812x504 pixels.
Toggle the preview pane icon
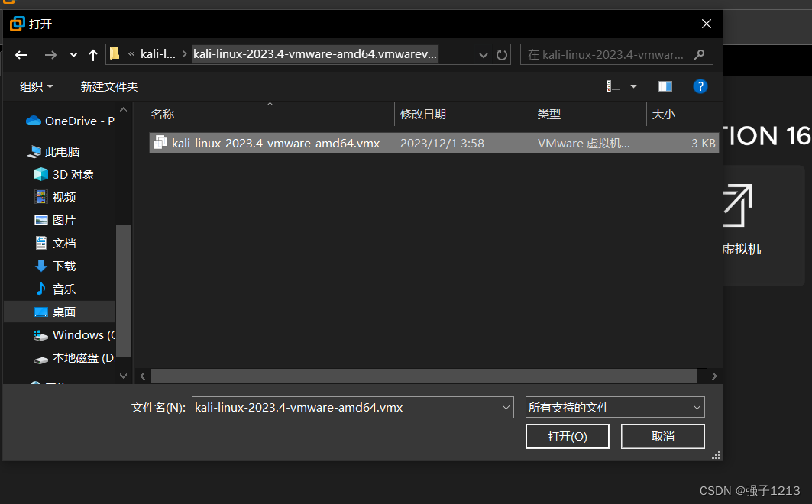[x=665, y=86]
